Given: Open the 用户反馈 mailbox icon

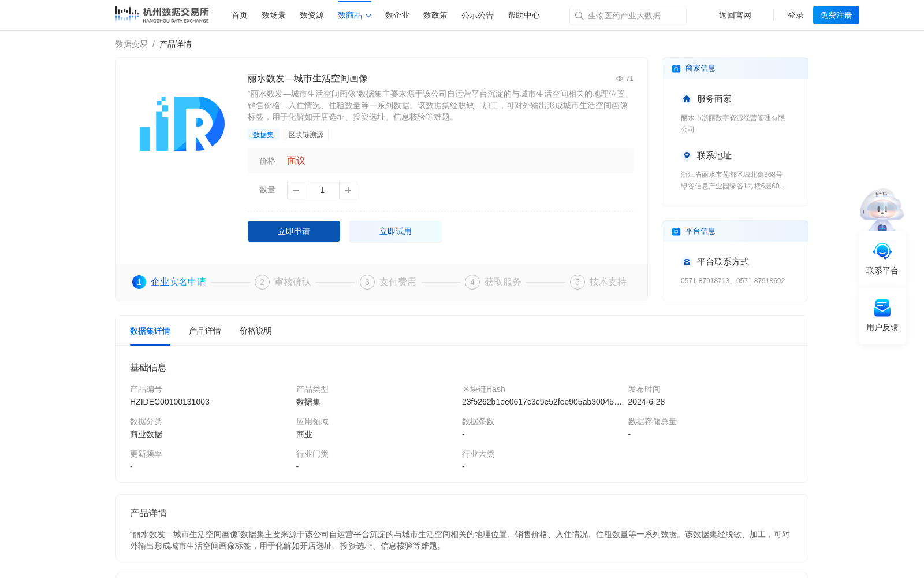Looking at the screenshot, I should (882, 308).
